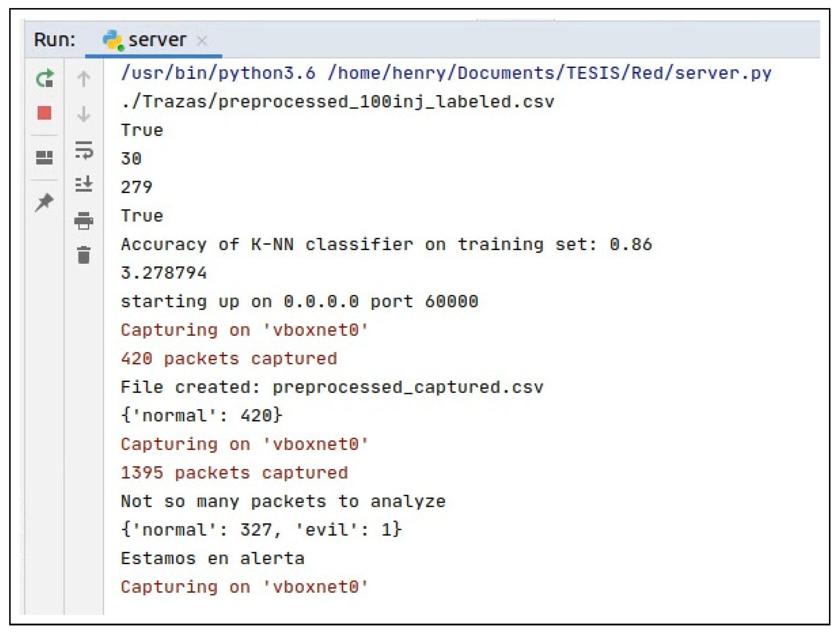Toggle scroll to end of output
The width and height of the screenshot is (840, 635).
84,184
